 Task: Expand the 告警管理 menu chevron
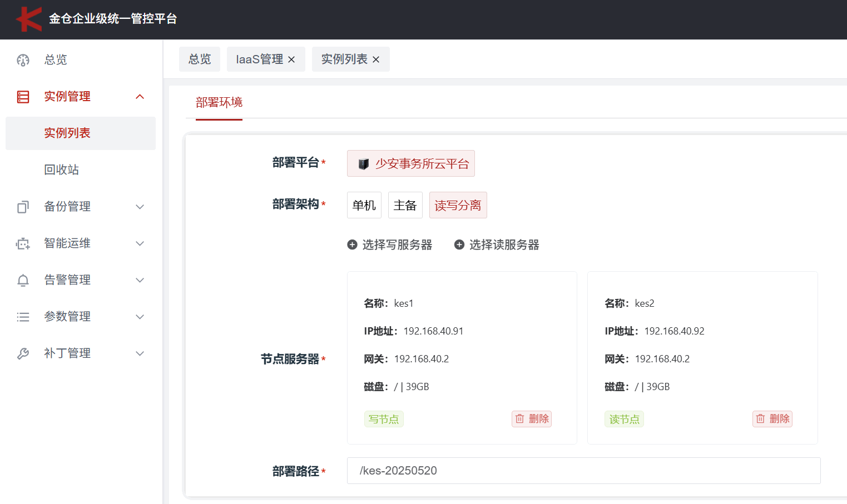tap(140, 280)
